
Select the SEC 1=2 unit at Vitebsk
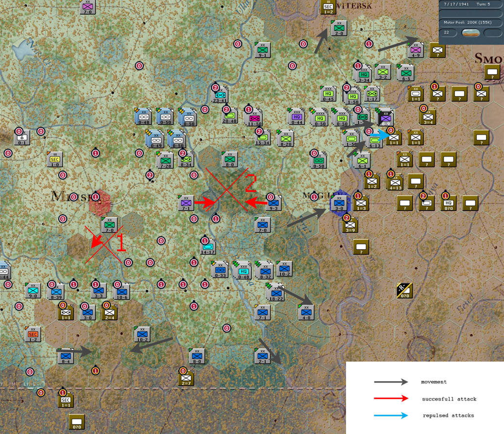point(328,7)
